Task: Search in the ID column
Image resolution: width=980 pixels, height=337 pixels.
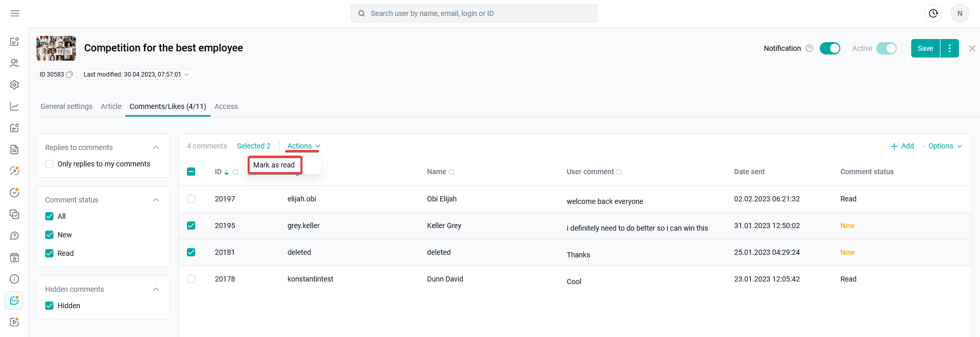Action: 236,172
